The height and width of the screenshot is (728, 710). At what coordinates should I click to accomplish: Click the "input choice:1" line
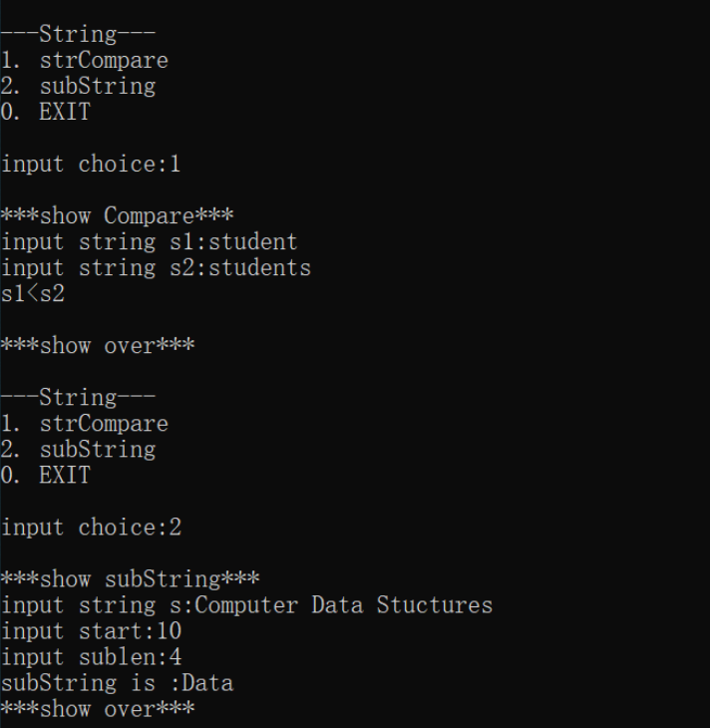pos(91,164)
